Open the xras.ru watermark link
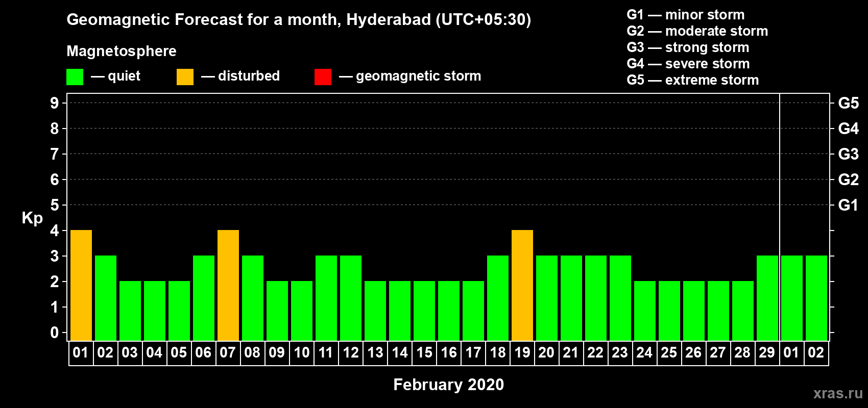The height and width of the screenshot is (408, 868). (x=837, y=393)
